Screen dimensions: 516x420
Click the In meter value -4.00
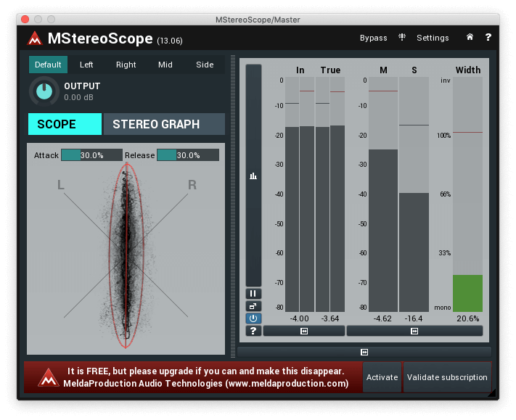point(300,318)
